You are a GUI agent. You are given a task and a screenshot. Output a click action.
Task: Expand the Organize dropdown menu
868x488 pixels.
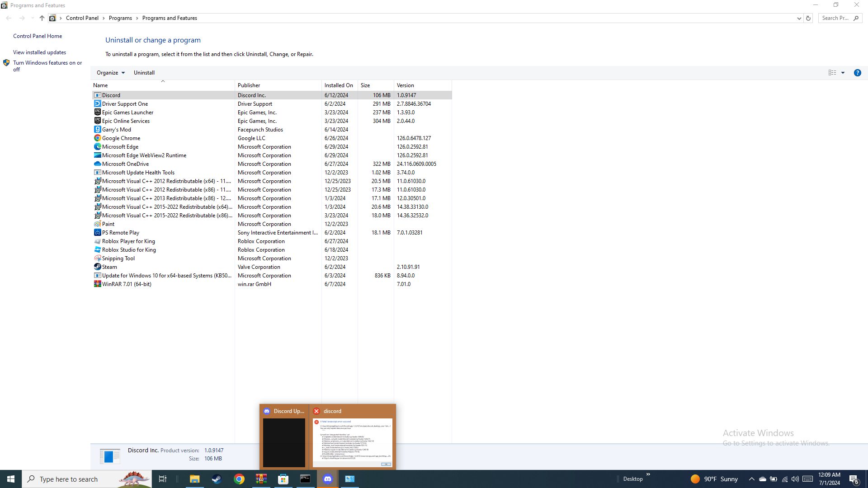111,73
